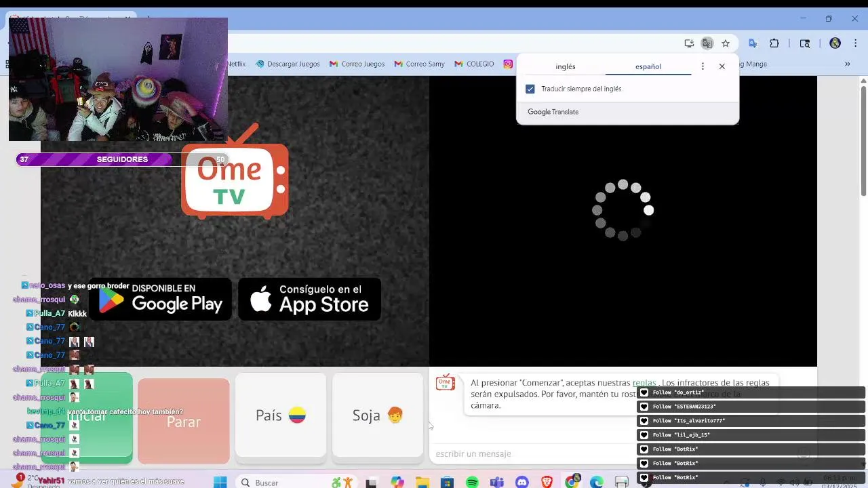Open the Extensions puzzle icon
Screen dimensions: 868x488
pyautogui.click(x=774, y=43)
